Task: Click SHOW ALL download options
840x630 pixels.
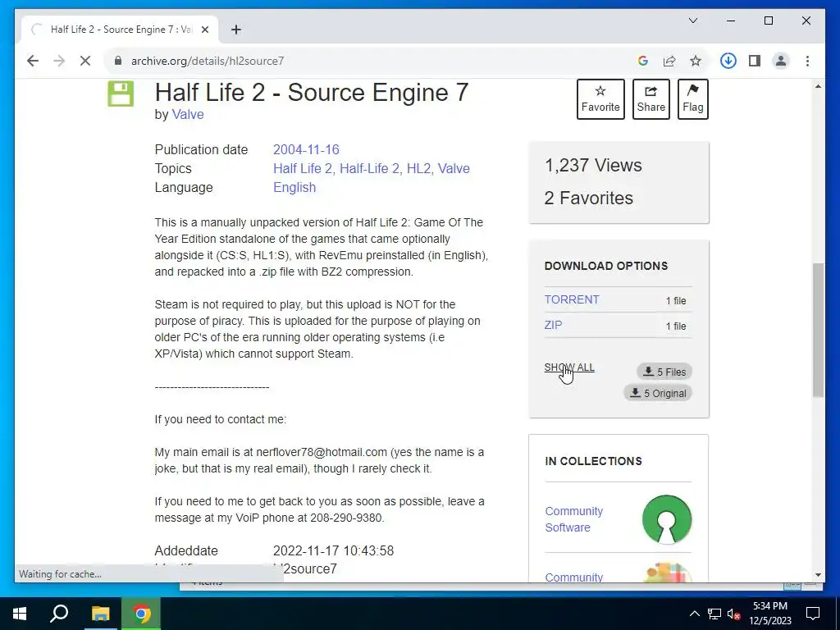Action: (569, 367)
